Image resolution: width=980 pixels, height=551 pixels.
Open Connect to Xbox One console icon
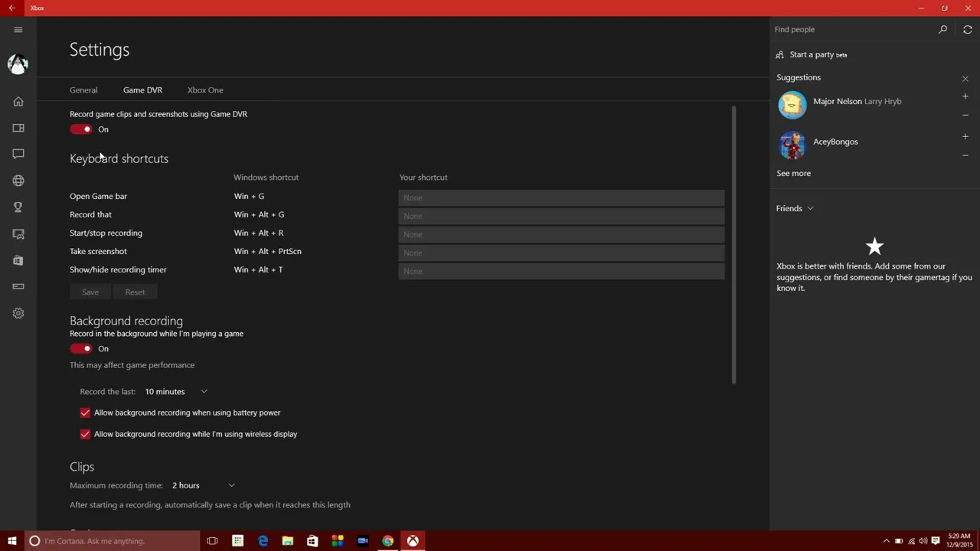(18, 286)
